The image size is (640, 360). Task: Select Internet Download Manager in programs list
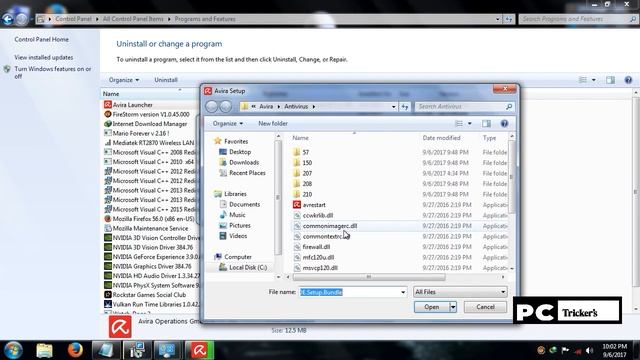click(150, 124)
